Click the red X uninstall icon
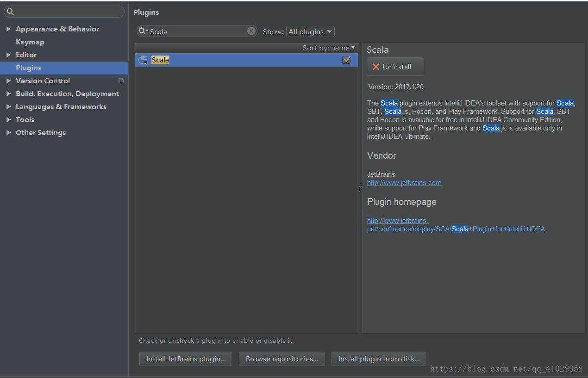The height and width of the screenshot is (378, 588). coord(376,67)
